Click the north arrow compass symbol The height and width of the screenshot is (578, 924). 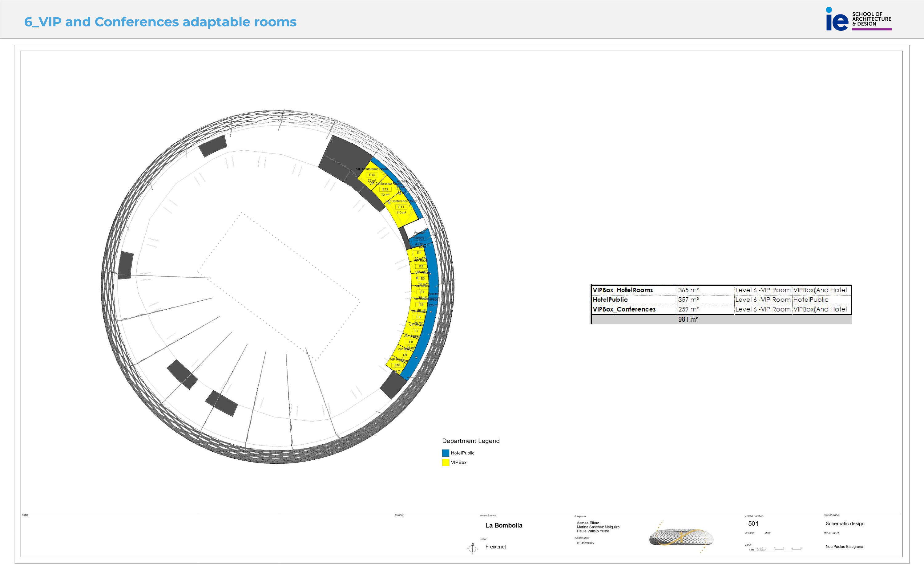click(472, 548)
